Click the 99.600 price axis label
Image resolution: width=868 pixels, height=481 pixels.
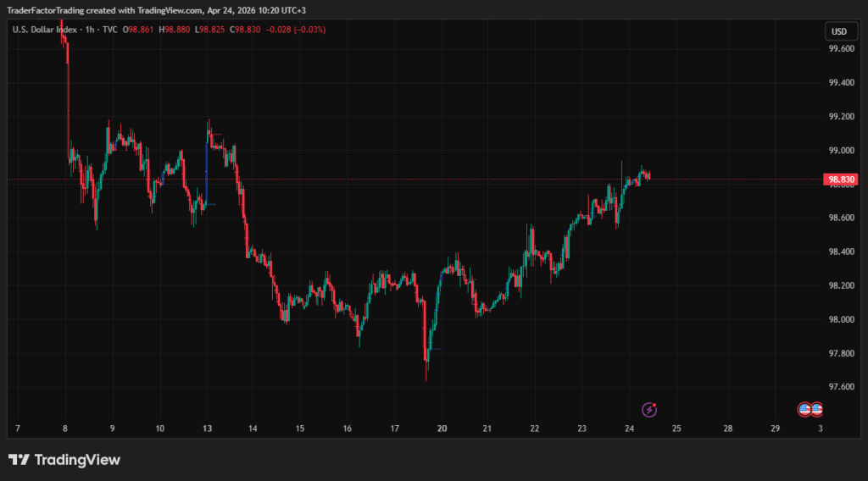coord(841,48)
